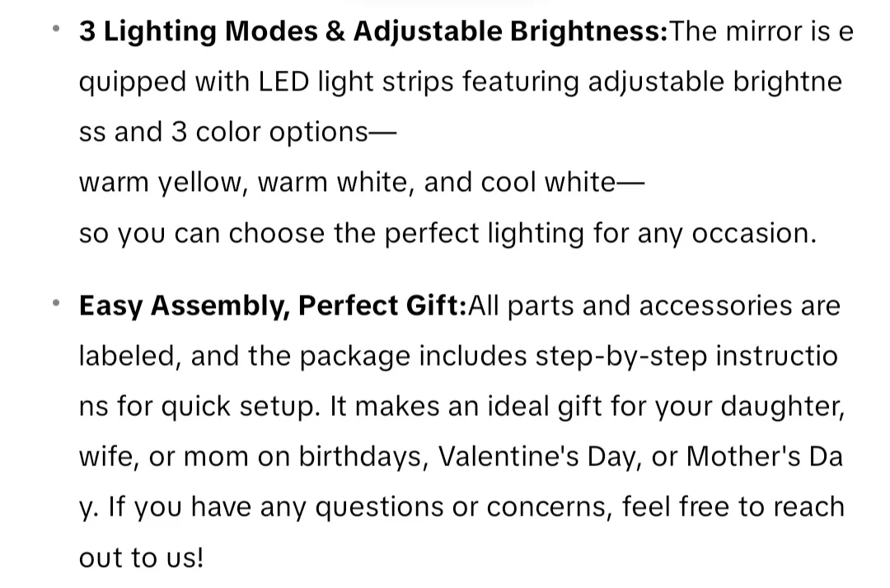This screenshot has height=588, width=890.
Task: Click the words 'labeled, and the package includes'
Action: click(x=303, y=356)
